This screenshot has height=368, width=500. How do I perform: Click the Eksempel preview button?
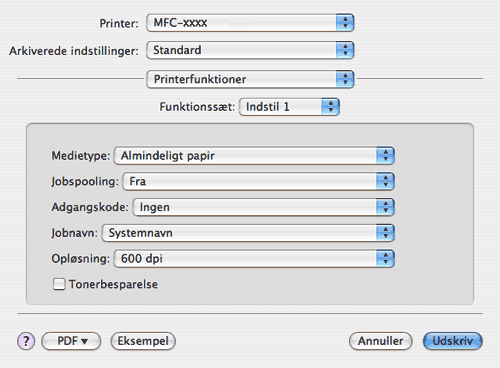coord(143,341)
